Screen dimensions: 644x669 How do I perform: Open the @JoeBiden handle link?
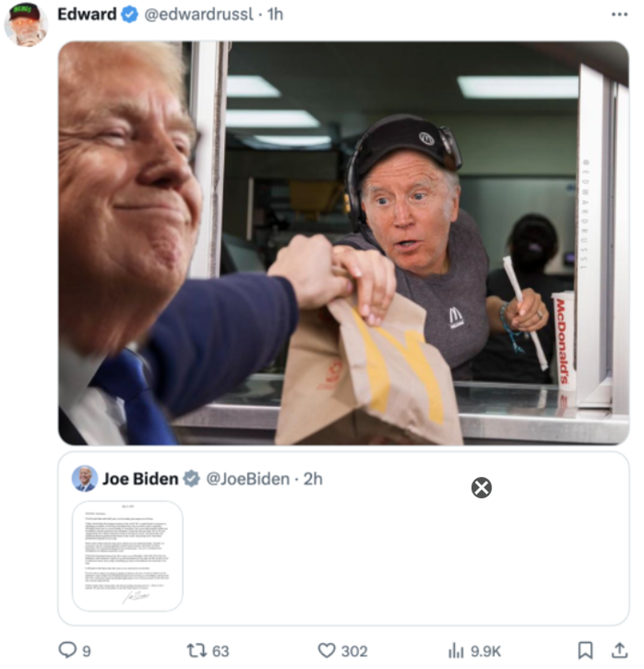pyautogui.click(x=248, y=479)
